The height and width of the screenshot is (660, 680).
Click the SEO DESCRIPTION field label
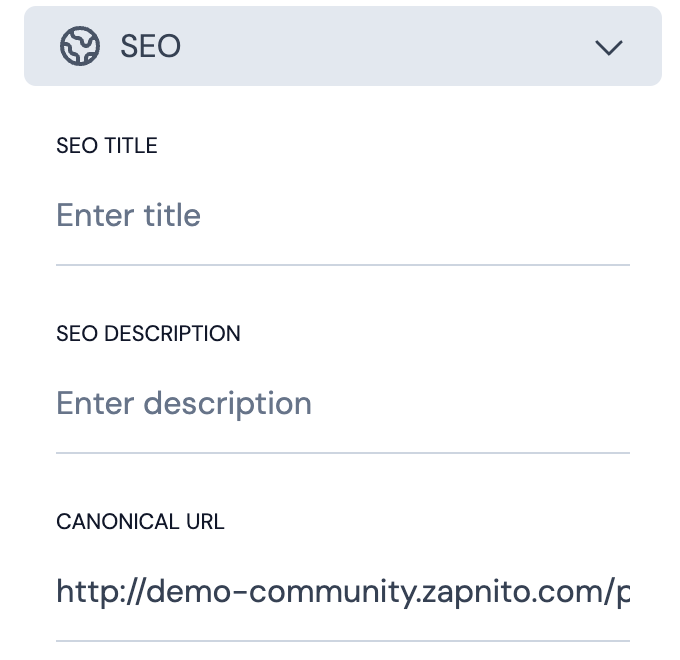[x=148, y=333]
